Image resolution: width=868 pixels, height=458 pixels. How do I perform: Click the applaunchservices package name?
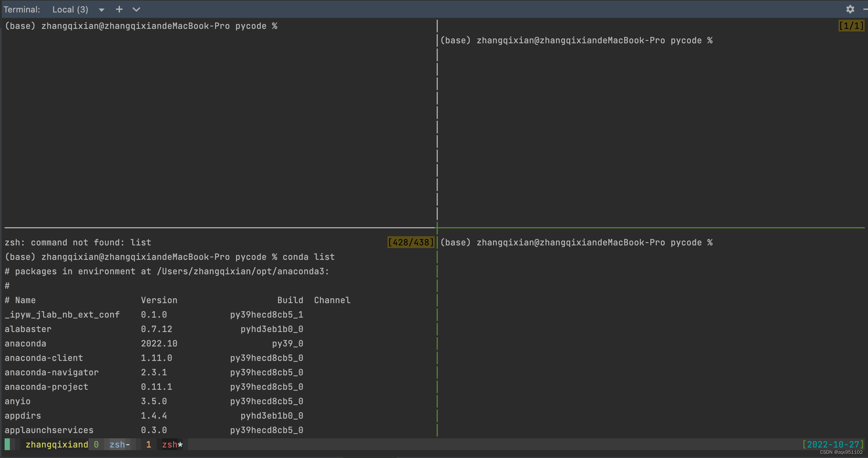[49, 430]
